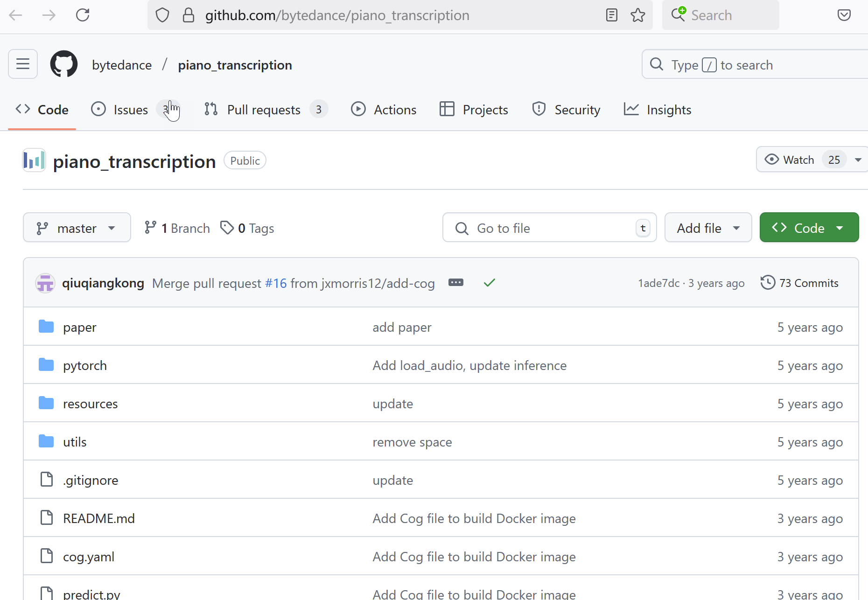Open the .gitignore file
This screenshot has height=600, width=868.
coord(91,480)
